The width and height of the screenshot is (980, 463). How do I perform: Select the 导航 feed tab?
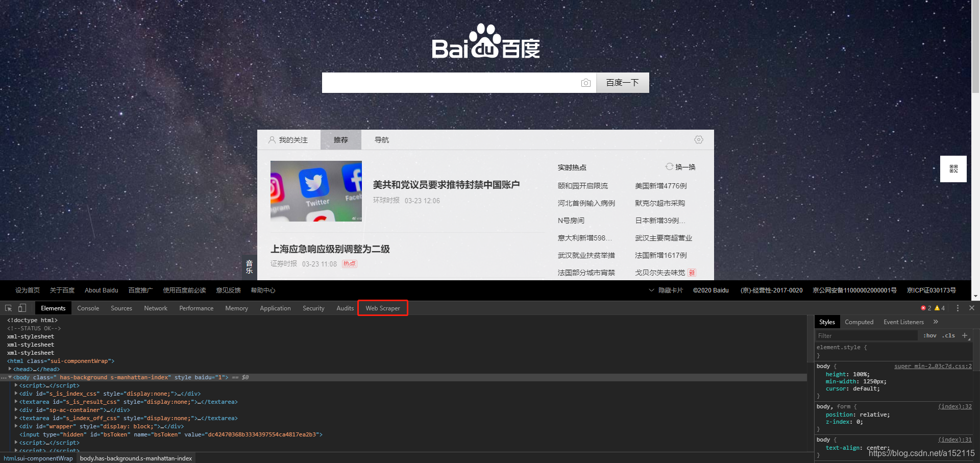tap(382, 140)
